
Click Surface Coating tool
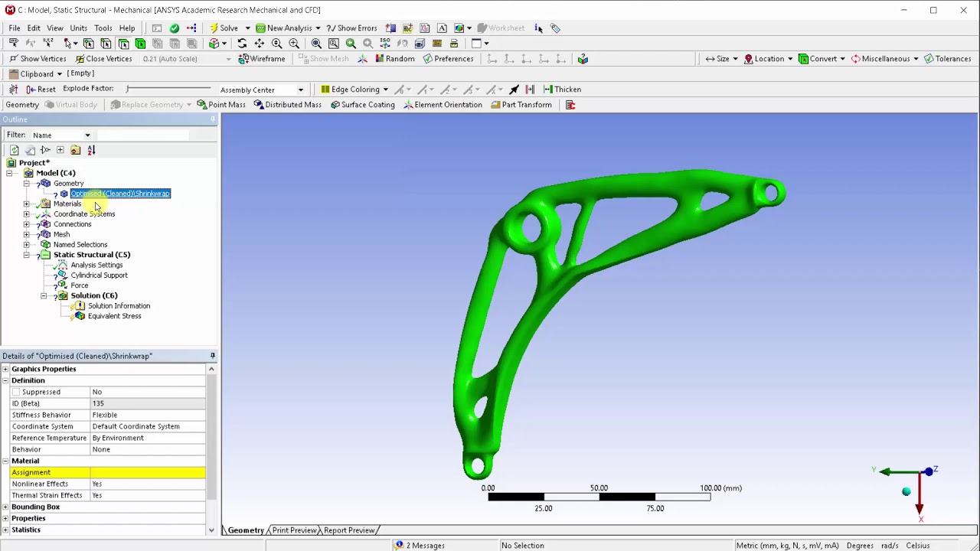coord(362,105)
